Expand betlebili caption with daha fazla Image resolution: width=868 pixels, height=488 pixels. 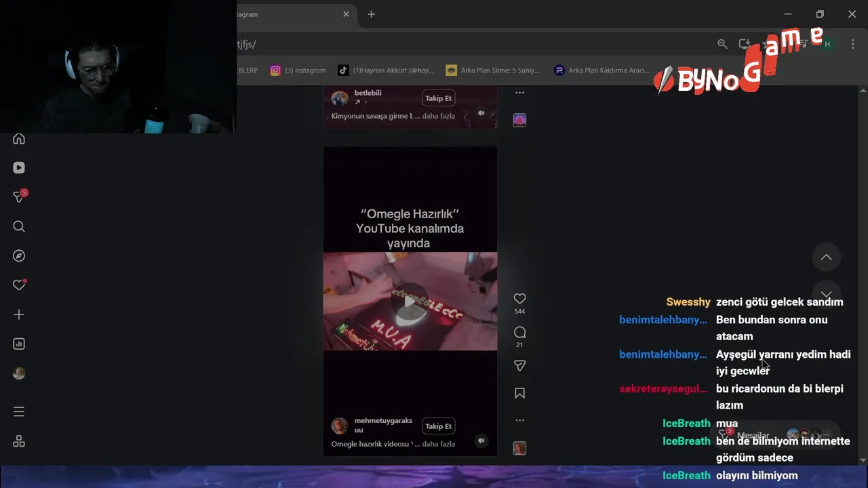[438, 116]
